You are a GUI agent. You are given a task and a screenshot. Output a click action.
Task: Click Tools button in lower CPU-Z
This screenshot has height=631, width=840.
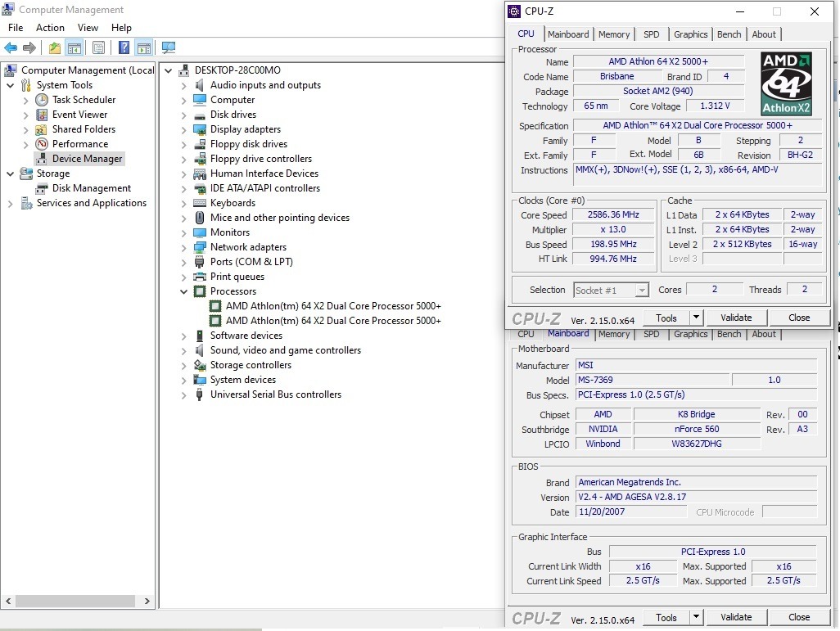666,617
